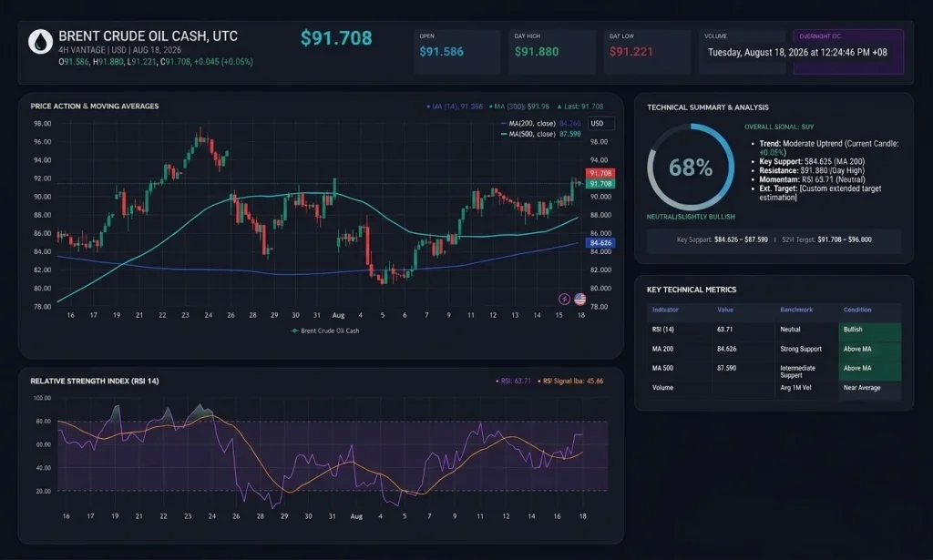Click the Day High $91.880 card

pyautogui.click(x=551, y=52)
